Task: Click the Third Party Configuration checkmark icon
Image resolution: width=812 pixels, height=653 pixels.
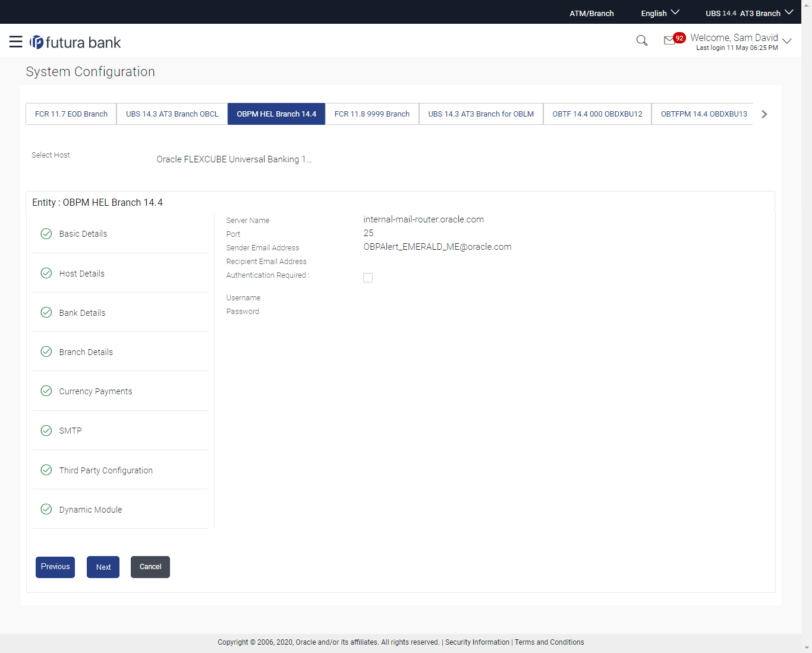Action: click(46, 470)
